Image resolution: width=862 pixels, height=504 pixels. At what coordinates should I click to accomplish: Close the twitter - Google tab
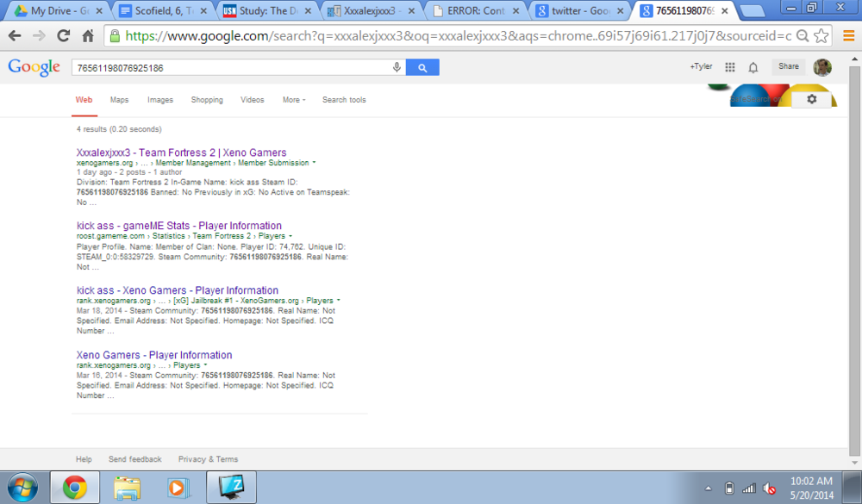[621, 11]
